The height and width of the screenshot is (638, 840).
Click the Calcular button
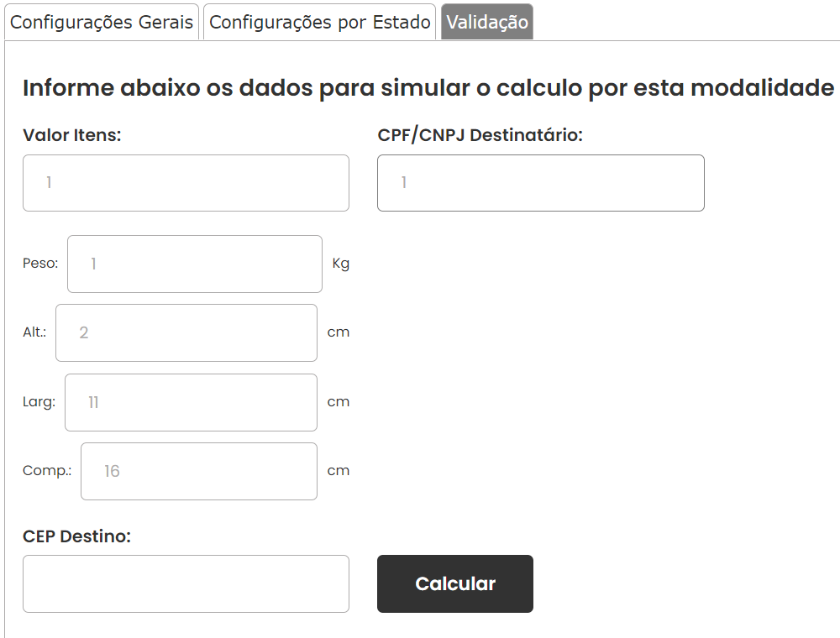455,584
